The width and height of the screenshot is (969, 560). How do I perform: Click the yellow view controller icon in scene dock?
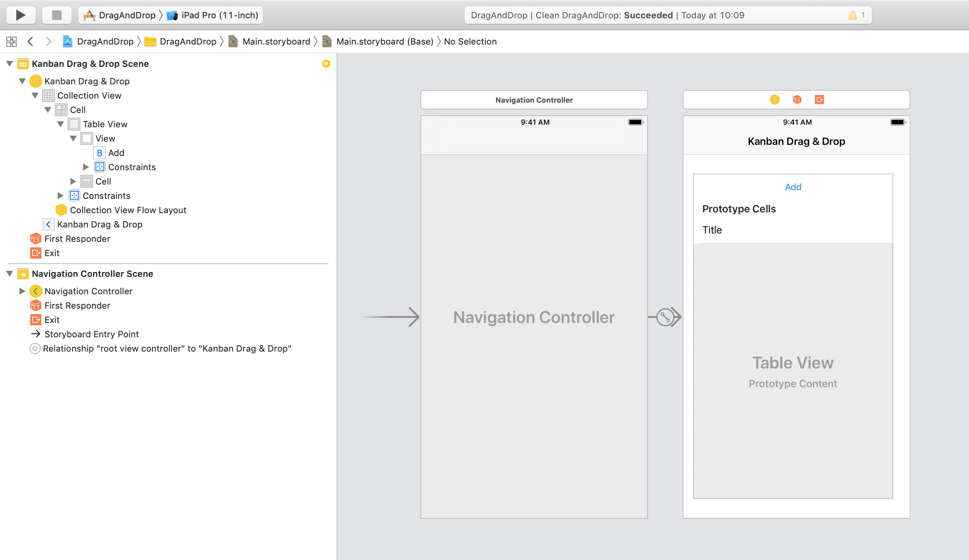click(x=775, y=100)
